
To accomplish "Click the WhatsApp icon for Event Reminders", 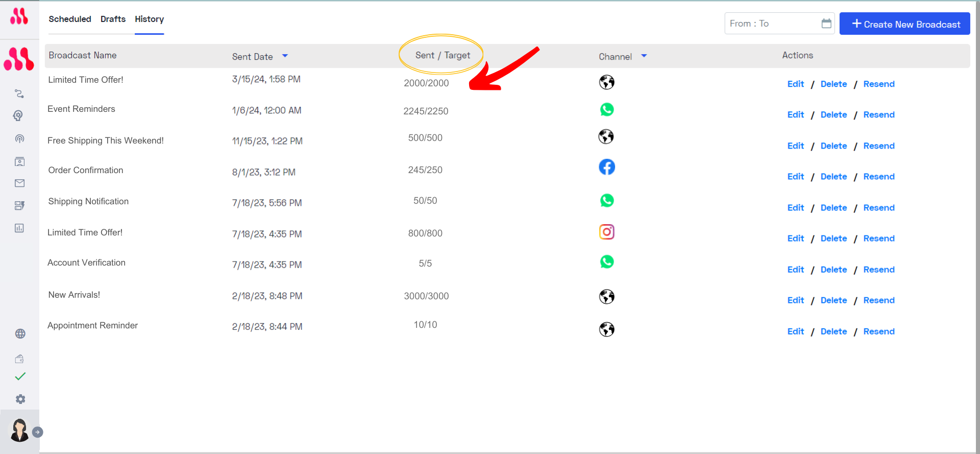I will point(606,109).
